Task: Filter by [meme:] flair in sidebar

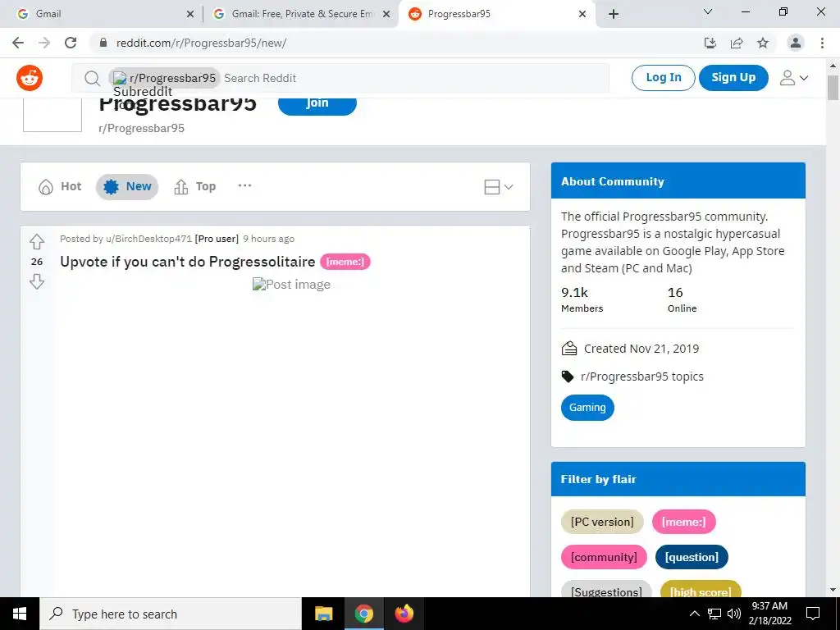Action: click(x=683, y=522)
